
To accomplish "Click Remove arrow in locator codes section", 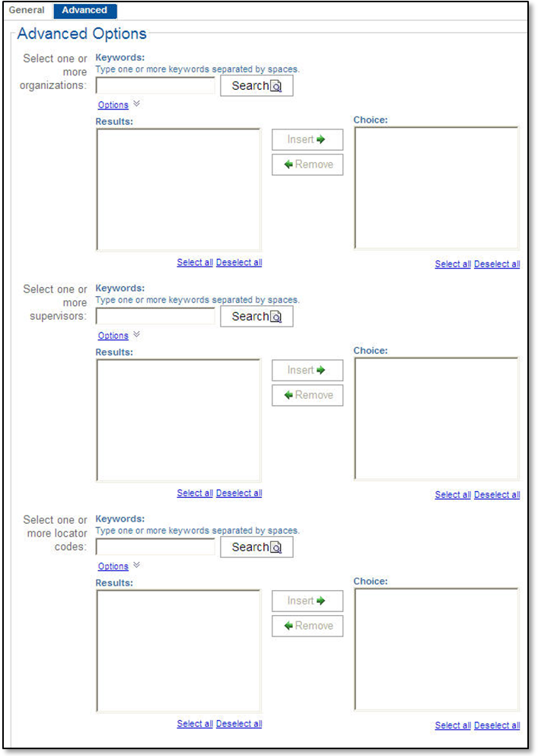I will coord(307,626).
